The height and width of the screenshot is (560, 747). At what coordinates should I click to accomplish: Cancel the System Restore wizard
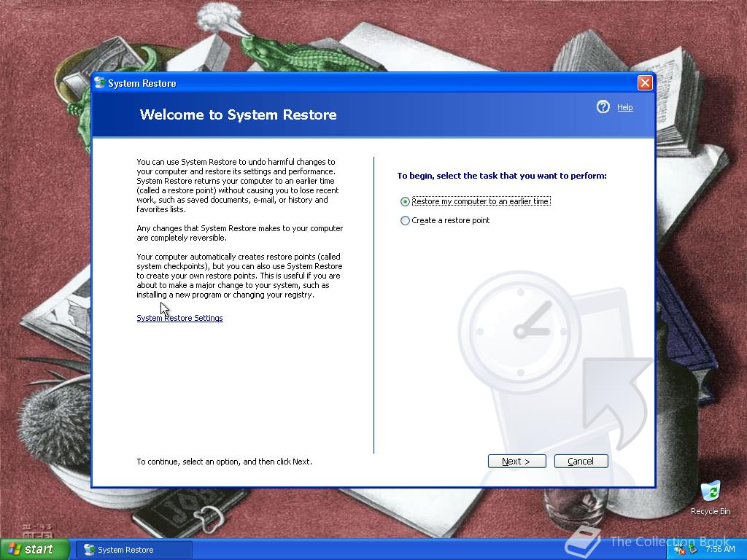(x=581, y=461)
